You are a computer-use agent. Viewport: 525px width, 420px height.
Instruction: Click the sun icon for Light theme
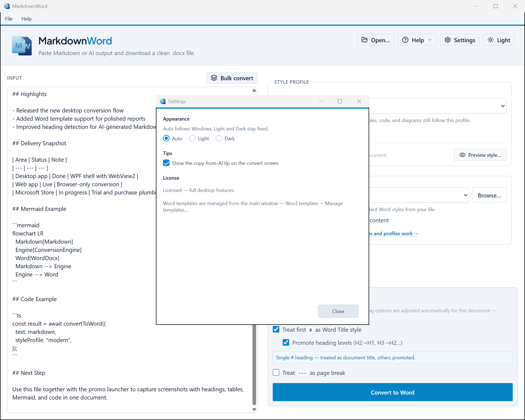(491, 40)
